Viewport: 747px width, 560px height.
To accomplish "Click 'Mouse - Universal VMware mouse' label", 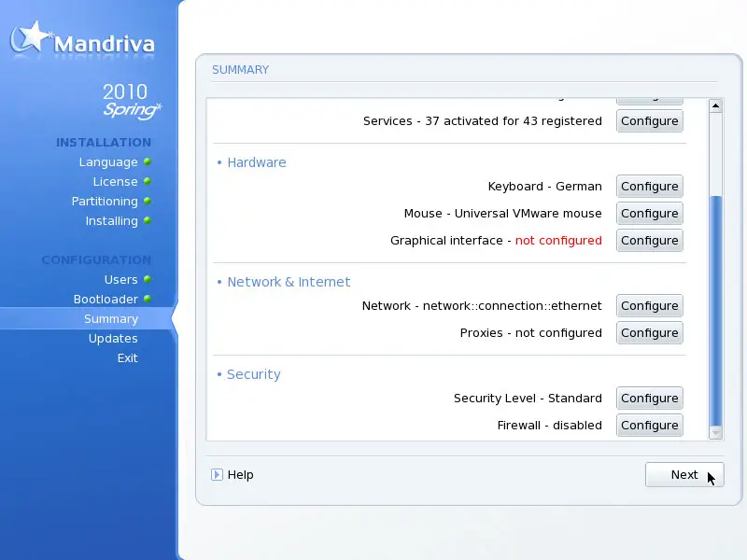I will (503, 214).
